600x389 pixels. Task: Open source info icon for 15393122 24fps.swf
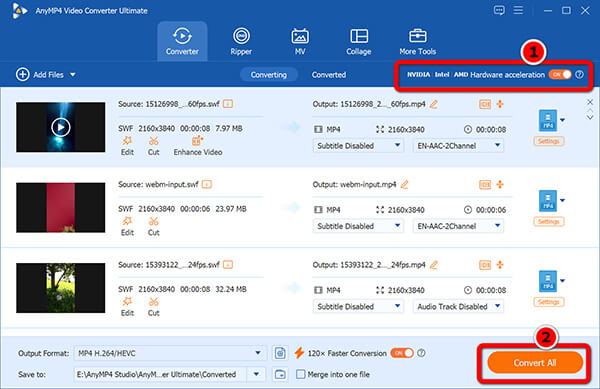228,265
